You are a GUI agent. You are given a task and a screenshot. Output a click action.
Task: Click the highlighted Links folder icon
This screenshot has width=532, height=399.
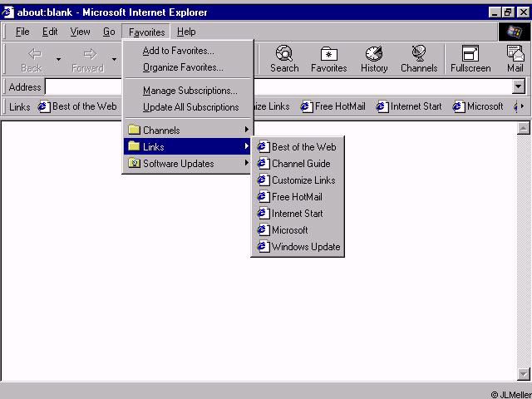(135, 146)
